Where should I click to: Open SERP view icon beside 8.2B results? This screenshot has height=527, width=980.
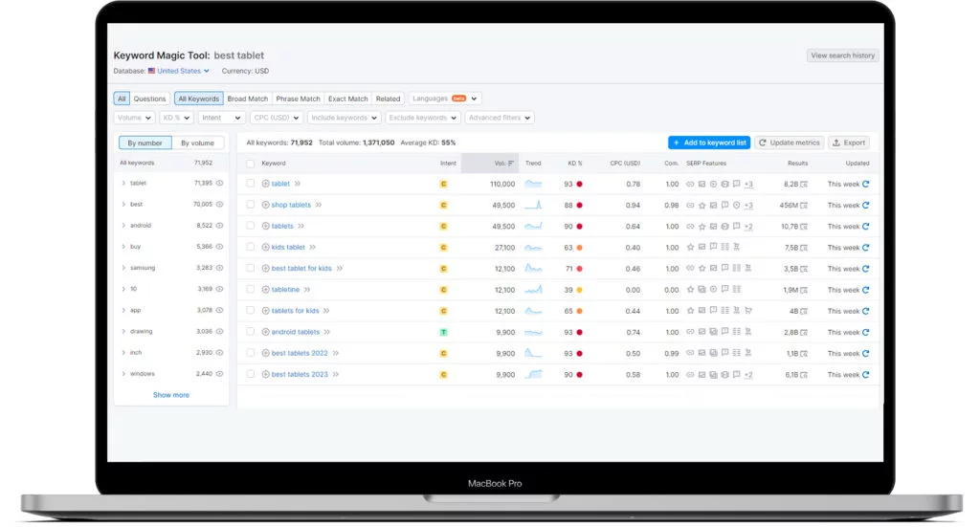(804, 185)
